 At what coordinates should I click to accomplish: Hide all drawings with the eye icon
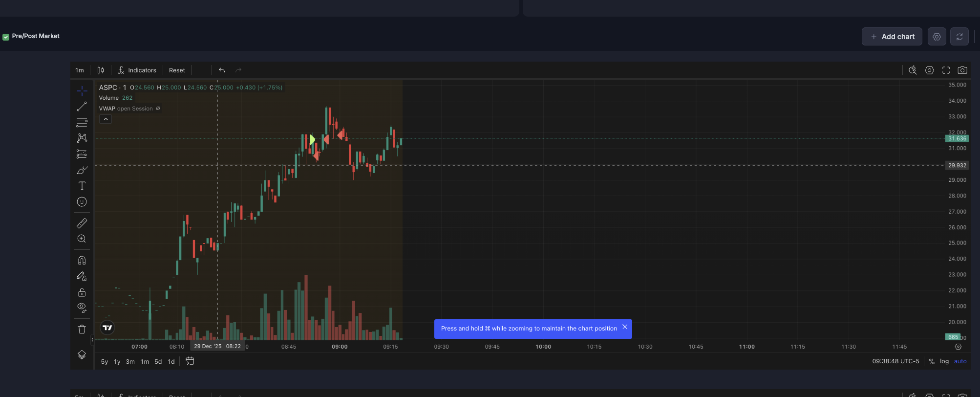(82, 307)
